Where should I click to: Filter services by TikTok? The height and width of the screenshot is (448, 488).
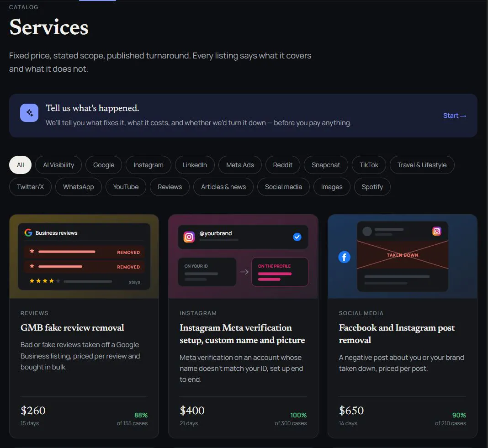click(369, 165)
